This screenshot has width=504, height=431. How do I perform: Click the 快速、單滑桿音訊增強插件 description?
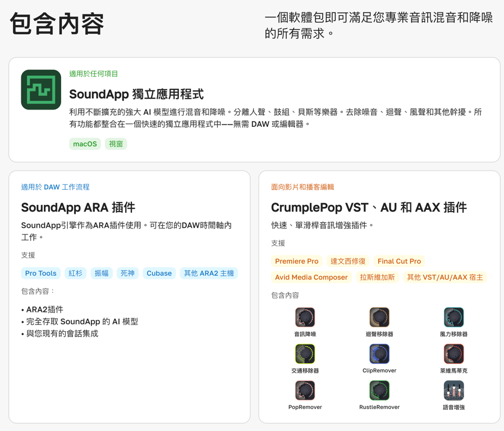pos(322,225)
